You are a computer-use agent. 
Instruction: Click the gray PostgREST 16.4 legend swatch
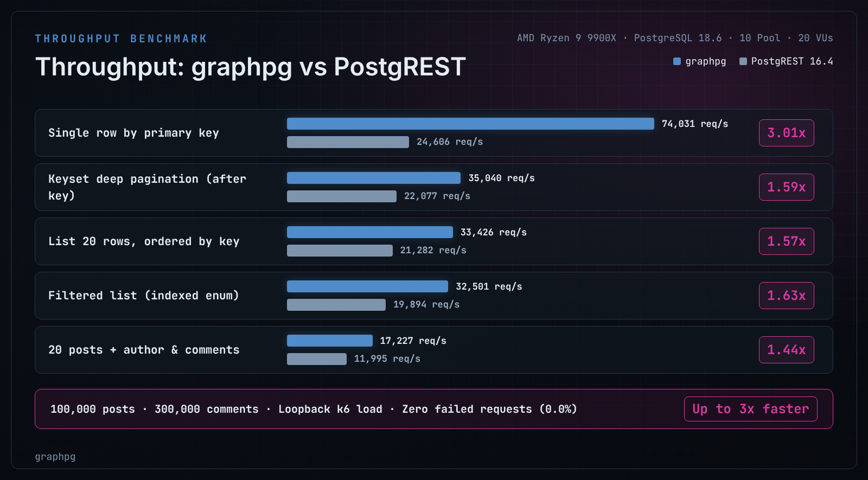click(743, 61)
